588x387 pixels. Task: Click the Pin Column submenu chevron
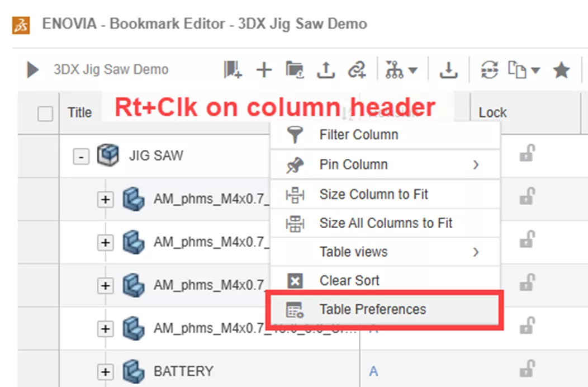[476, 165]
